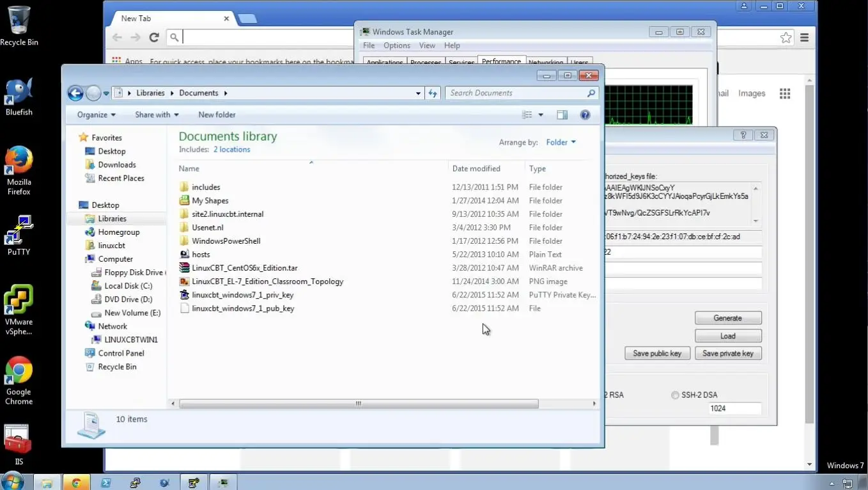Refresh the Documents folder address bar
This screenshot has width=868, height=490.
433,93
